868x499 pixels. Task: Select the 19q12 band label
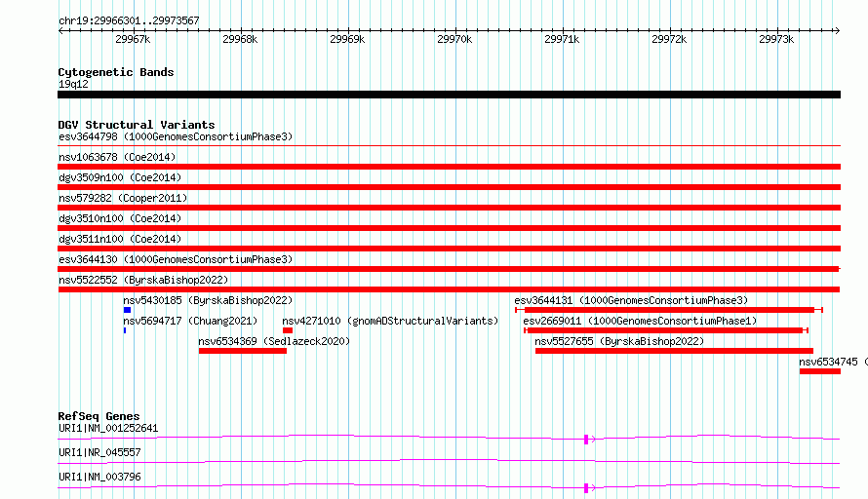click(73, 84)
